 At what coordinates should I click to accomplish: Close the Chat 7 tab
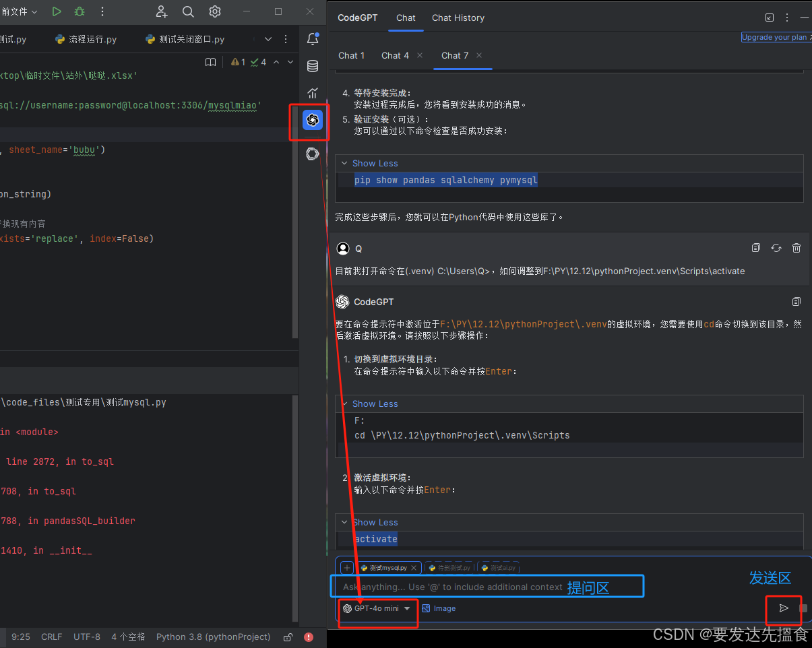(x=479, y=55)
